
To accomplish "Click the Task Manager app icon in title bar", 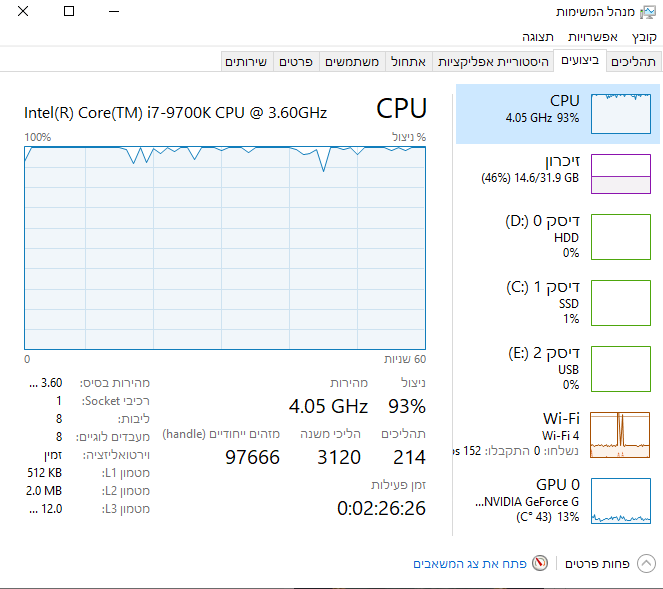I will (x=649, y=12).
